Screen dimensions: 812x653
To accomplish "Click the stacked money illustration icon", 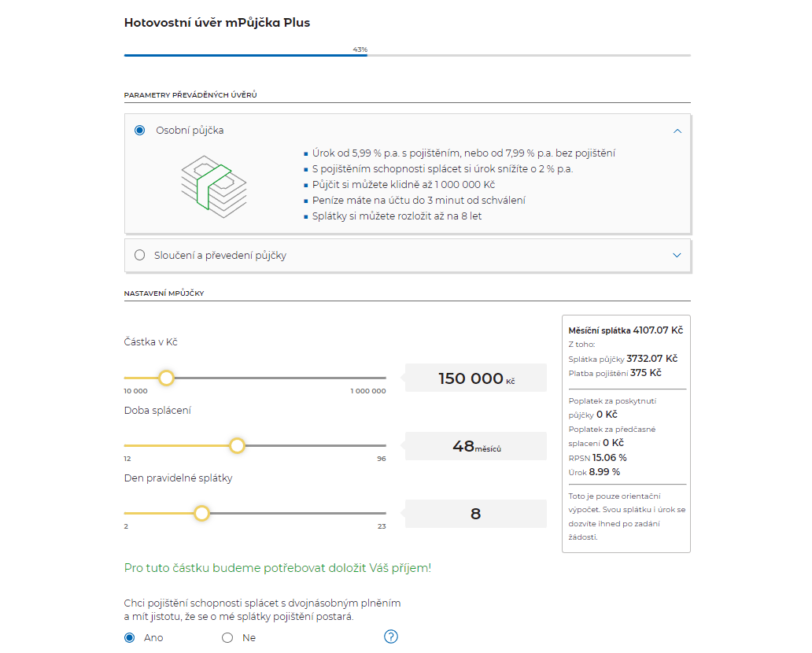I will pyautogui.click(x=213, y=182).
